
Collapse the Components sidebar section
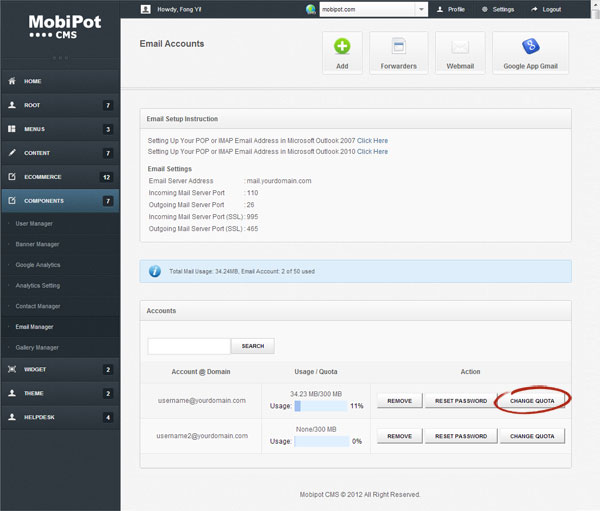60,201
